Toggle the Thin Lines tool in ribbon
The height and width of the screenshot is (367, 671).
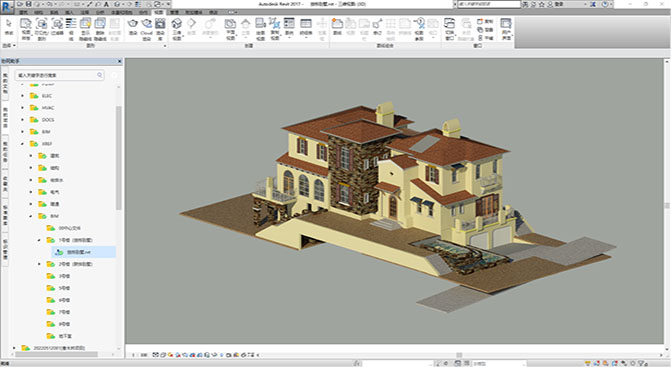click(x=71, y=29)
